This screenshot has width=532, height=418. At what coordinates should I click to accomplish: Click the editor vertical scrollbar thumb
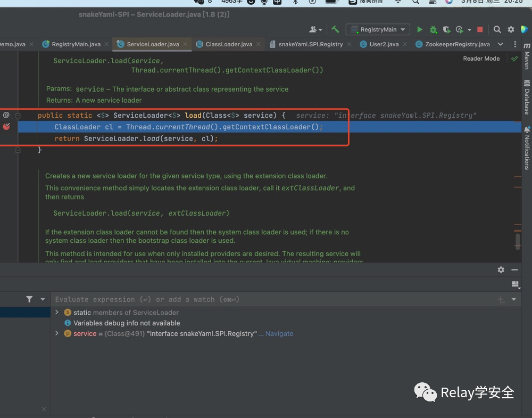[x=518, y=241]
